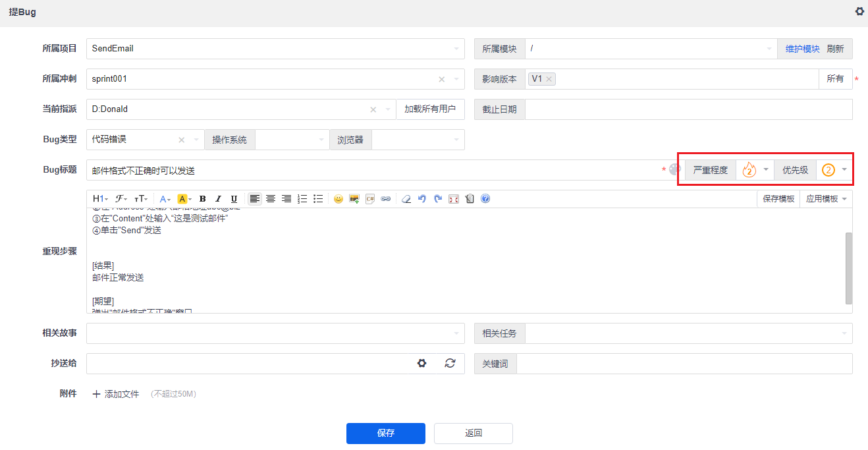Click the "[结果]" line in editor
The height and width of the screenshot is (450, 868).
[x=103, y=266]
